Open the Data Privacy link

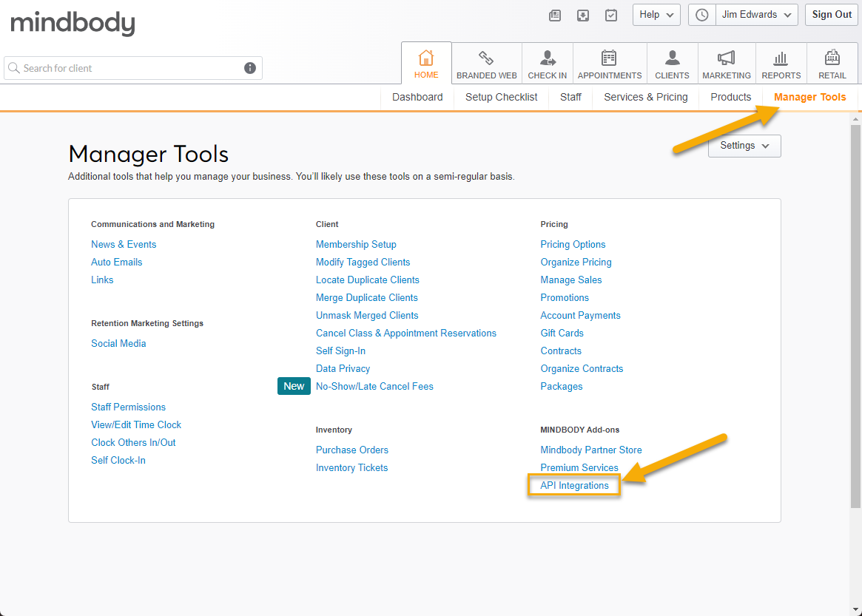click(343, 369)
